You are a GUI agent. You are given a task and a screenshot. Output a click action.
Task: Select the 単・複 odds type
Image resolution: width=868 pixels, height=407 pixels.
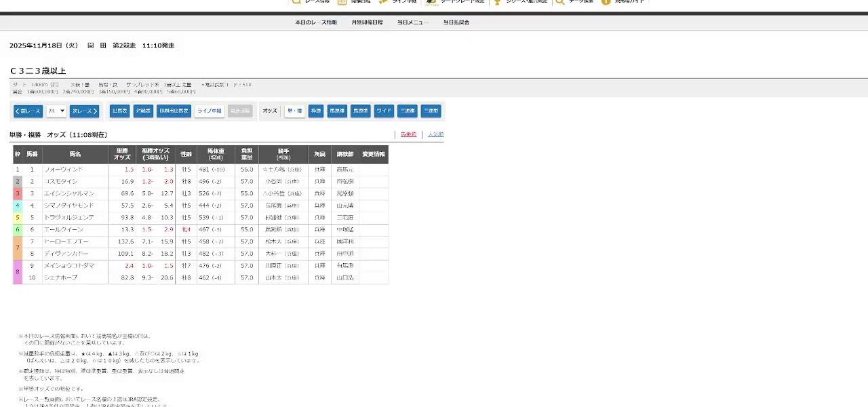[294, 111]
